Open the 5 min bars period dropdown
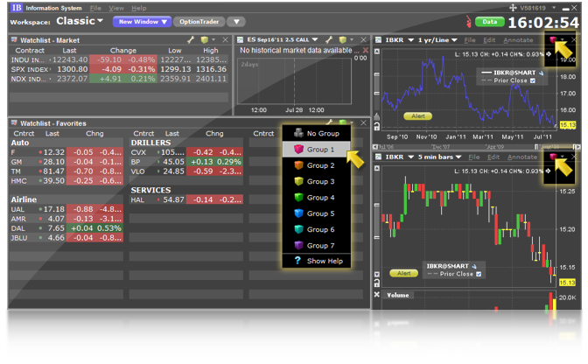The width and height of the screenshot is (588, 364). [x=458, y=157]
